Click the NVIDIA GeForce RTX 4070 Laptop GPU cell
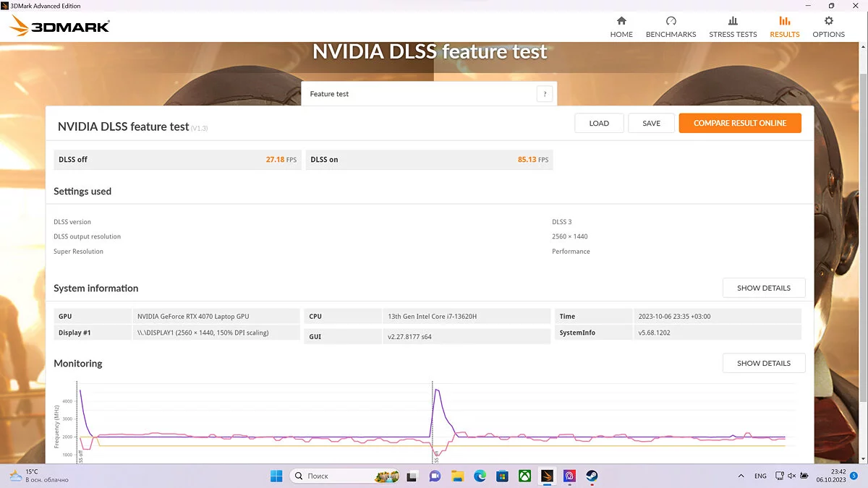 coord(217,316)
